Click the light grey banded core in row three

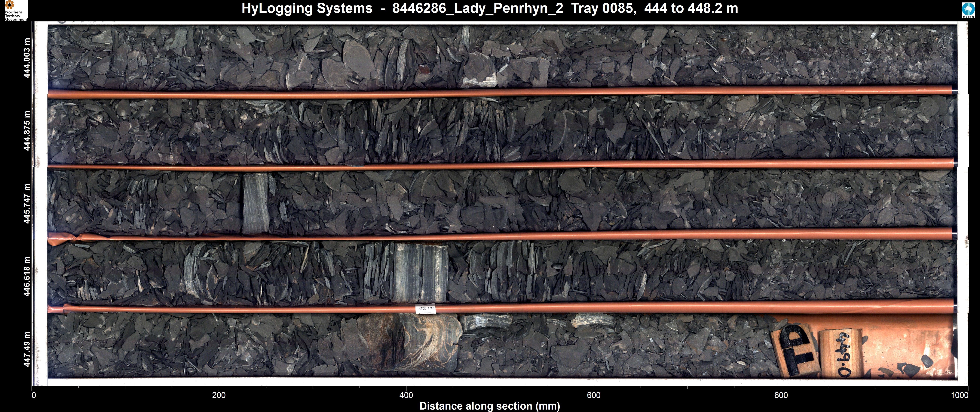[x=256, y=203]
